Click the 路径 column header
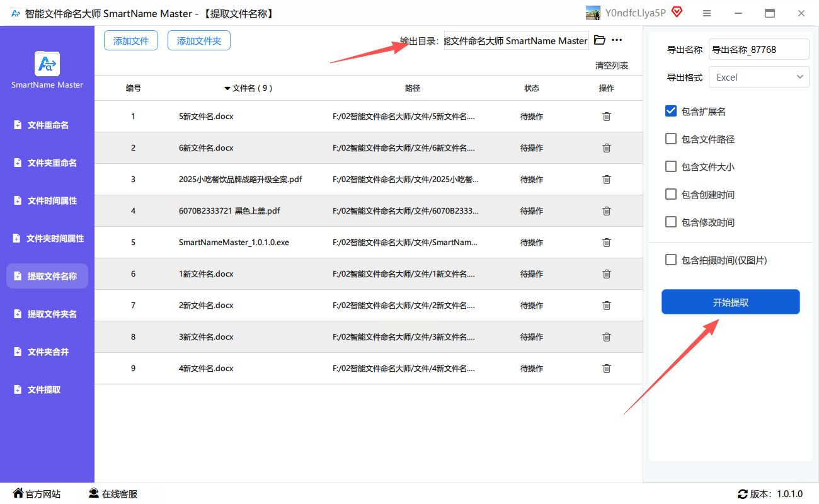Screen dimensions: 819x504 [413, 88]
